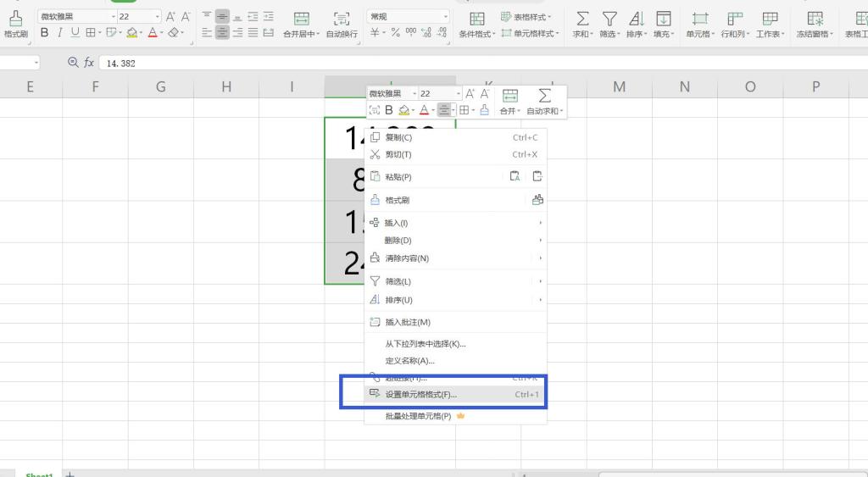
Task: Toggle Italic formatting in the ribbon
Action: (59, 32)
